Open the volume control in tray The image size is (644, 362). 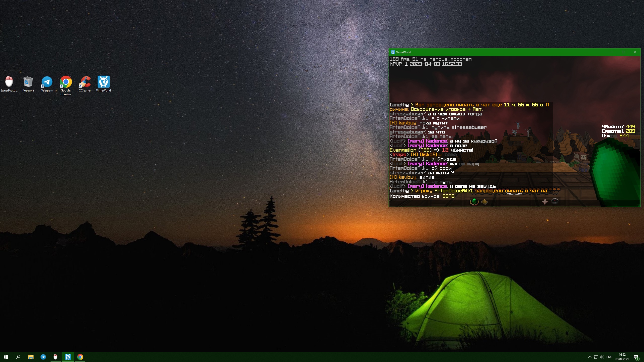point(601,357)
